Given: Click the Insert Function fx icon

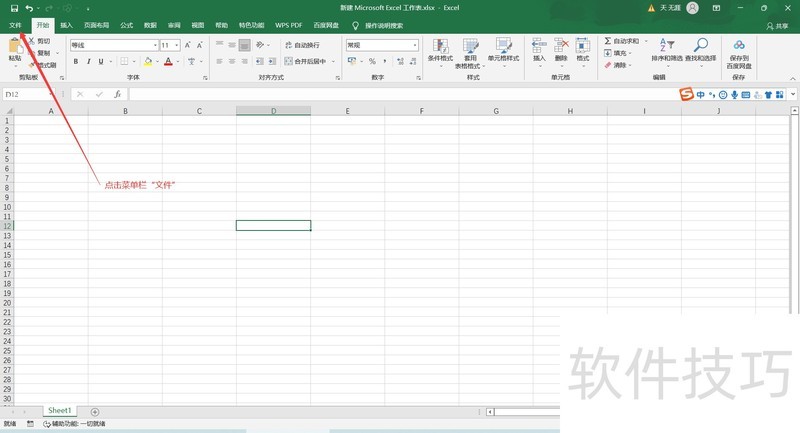Looking at the screenshot, I should point(117,94).
